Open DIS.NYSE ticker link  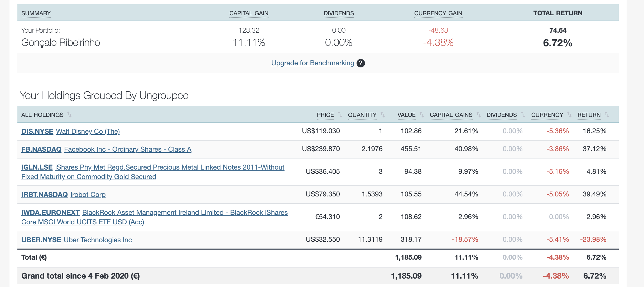[37, 131]
